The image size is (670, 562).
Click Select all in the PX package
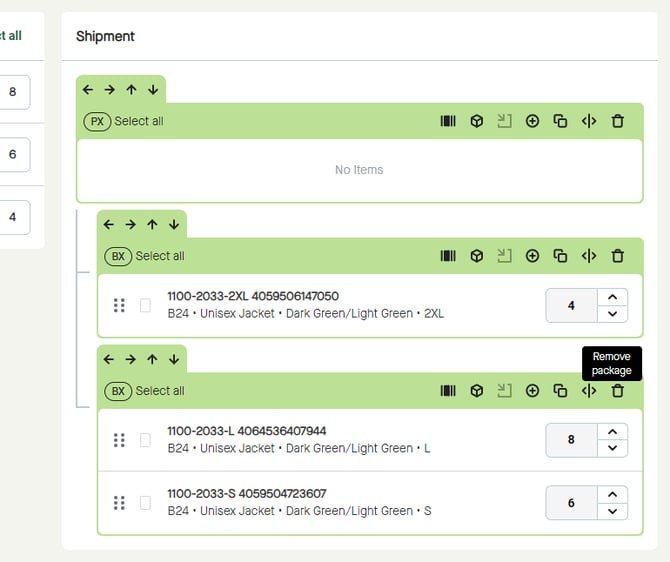tap(138, 121)
